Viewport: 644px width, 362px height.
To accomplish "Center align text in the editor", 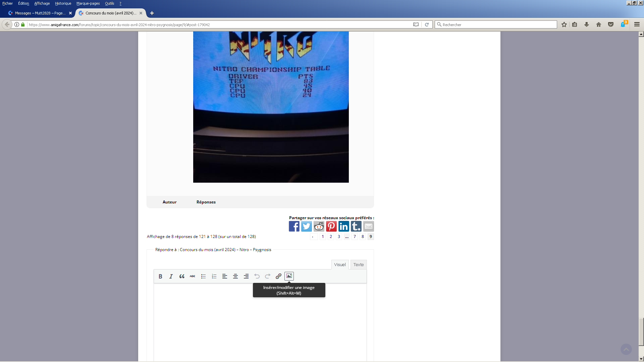I will 235,276.
